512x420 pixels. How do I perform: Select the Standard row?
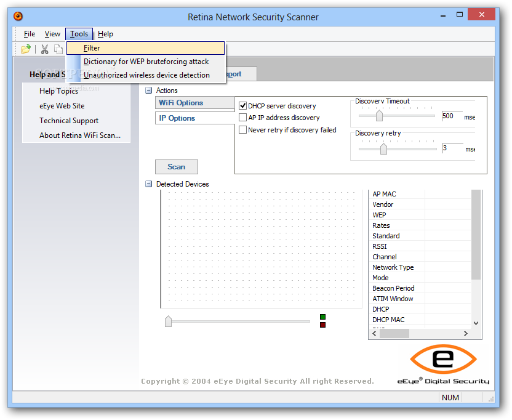(x=420, y=236)
